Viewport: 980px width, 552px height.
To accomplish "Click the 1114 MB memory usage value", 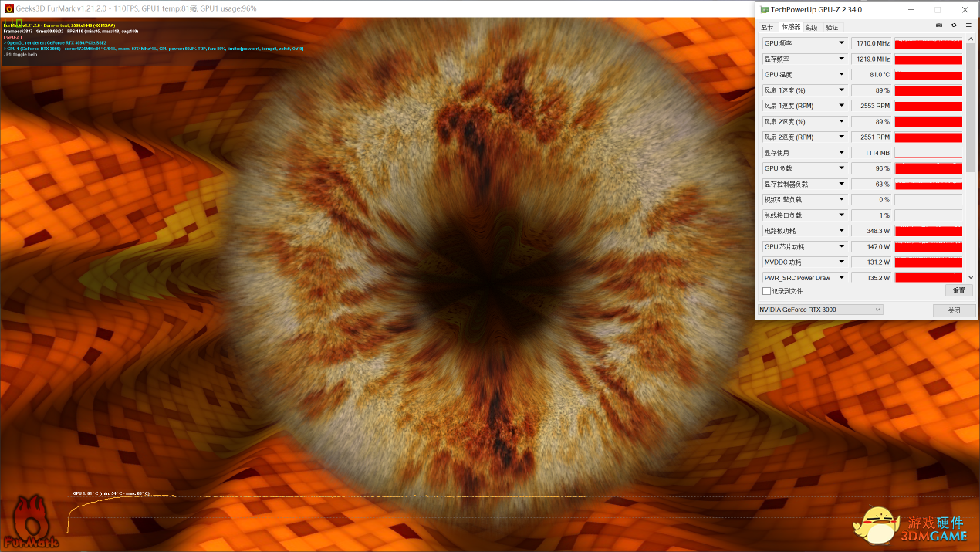I will pyautogui.click(x=871, y=153).
